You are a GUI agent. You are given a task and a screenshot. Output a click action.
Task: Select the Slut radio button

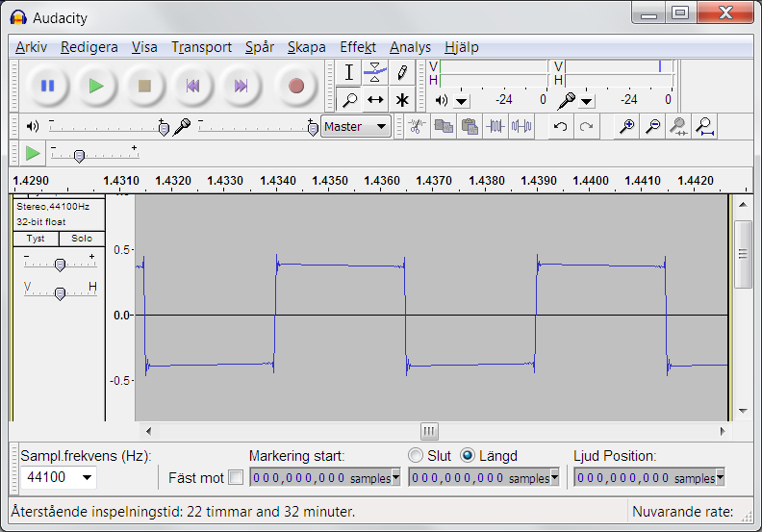tap(416, 455)
